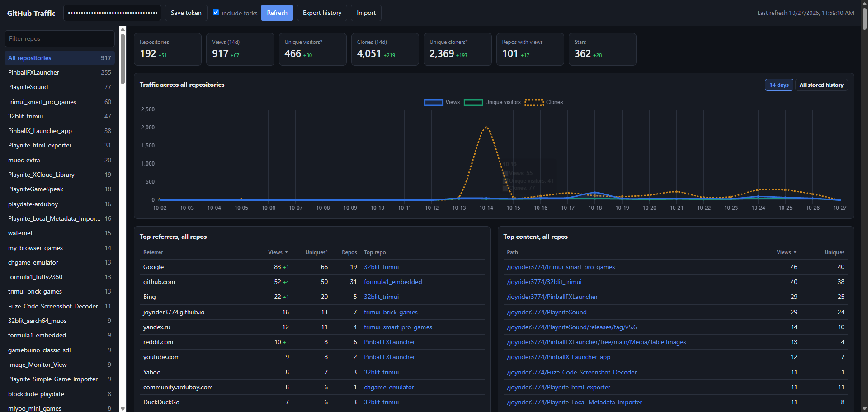Viewport: 868px width, 412px height.
Task: Open Fuze_Code_Screenshot_Decoder content path
Action: coord(572,372)
